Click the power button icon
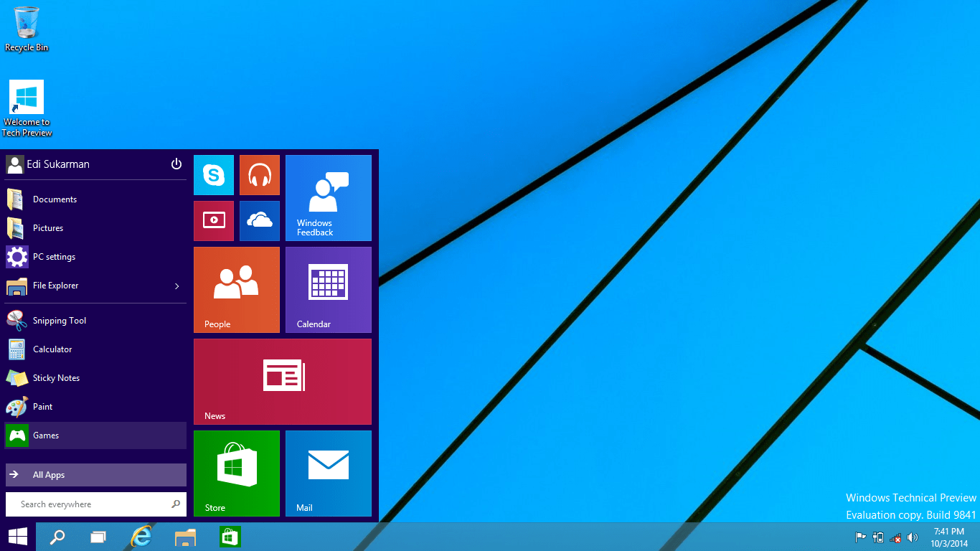The height and width of the screenshot is (551, 980). coord(176,164)
